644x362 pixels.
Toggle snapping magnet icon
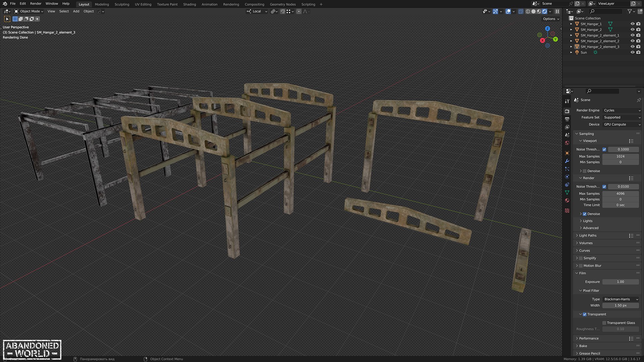coord(283,11)
